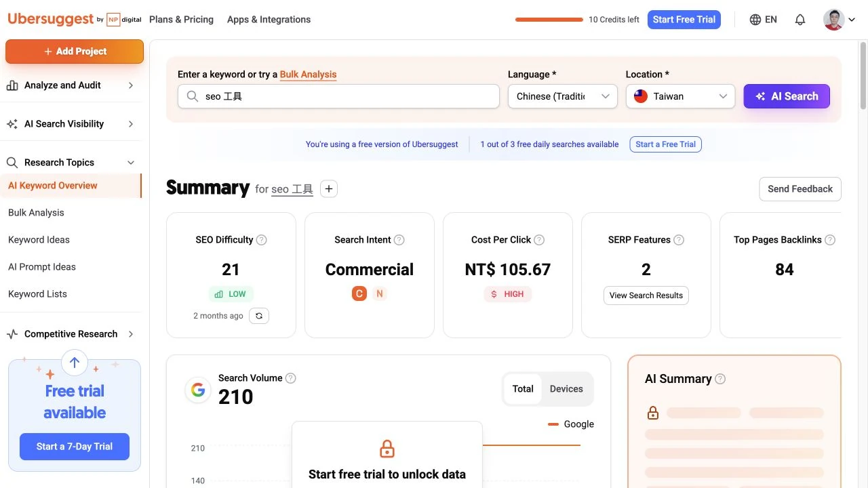
Task: Click Start a Free Trial banner button
Action: [x=665, y=144]
